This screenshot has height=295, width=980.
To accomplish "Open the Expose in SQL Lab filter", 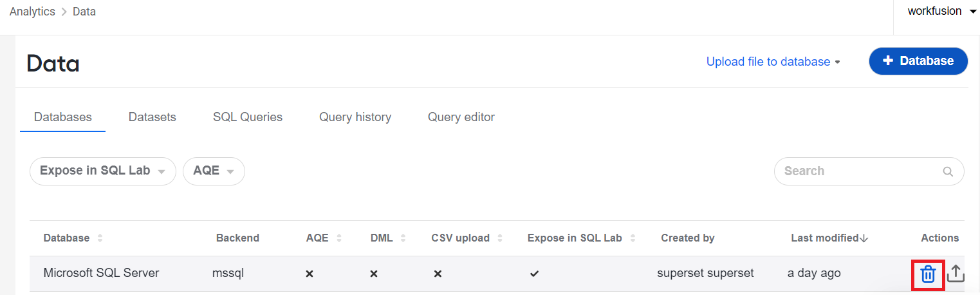I will (x=103, y=171).
